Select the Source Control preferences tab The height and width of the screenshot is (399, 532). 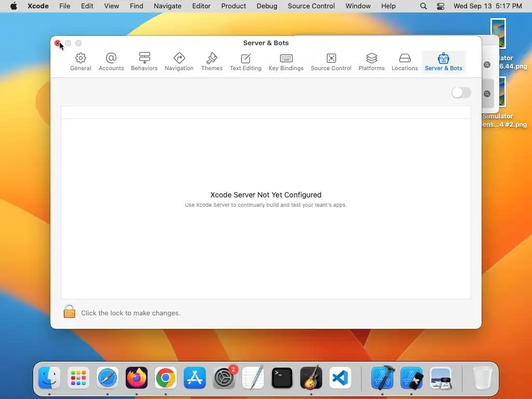pyautogui.click(x=331, y=62)
